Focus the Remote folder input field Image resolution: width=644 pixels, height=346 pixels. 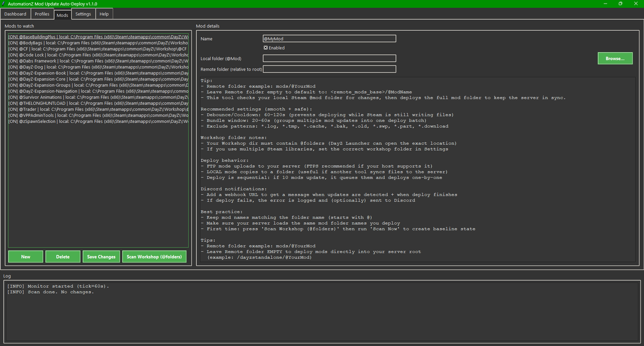[x=330, y=69]
